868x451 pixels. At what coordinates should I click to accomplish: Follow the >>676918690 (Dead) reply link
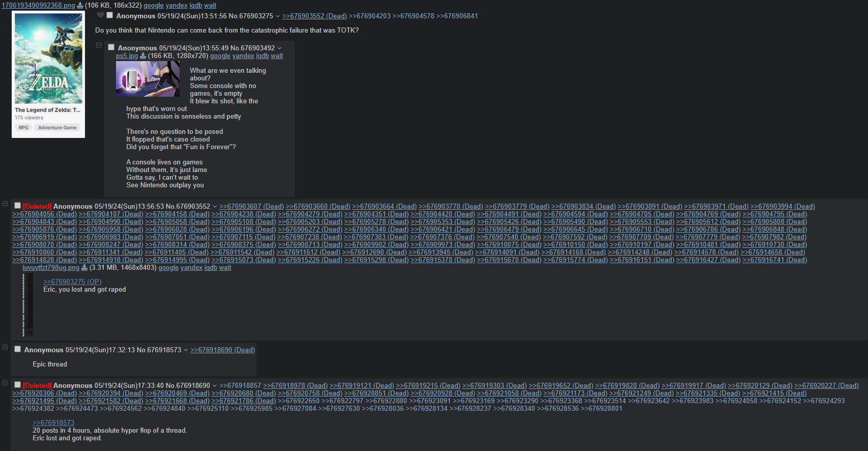[222, 350]
